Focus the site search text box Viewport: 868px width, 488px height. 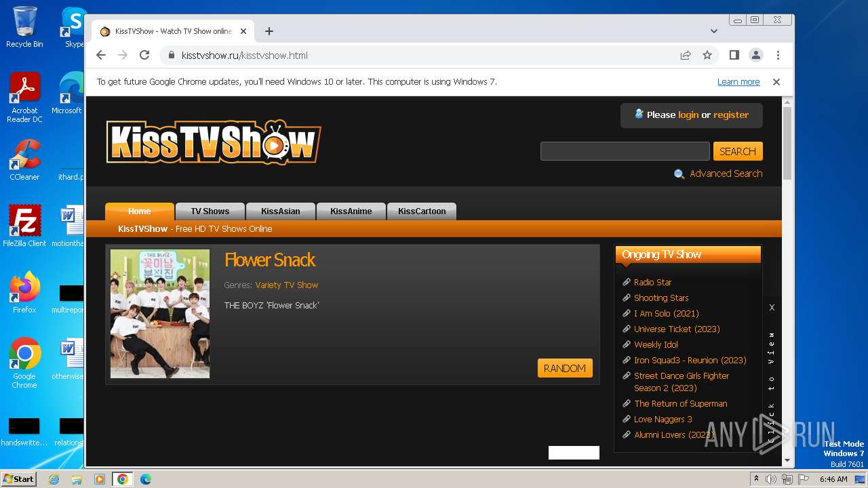coord(625,151)
